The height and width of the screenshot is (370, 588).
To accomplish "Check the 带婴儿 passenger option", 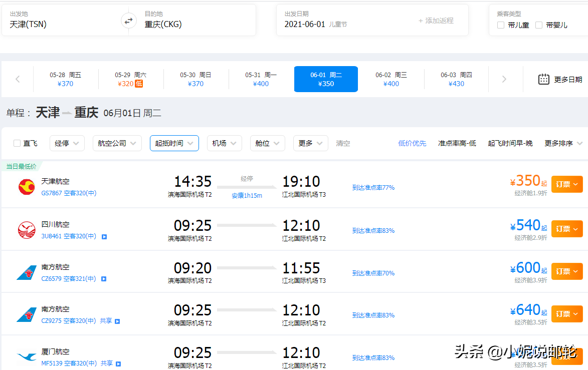I will coord(539,25).
